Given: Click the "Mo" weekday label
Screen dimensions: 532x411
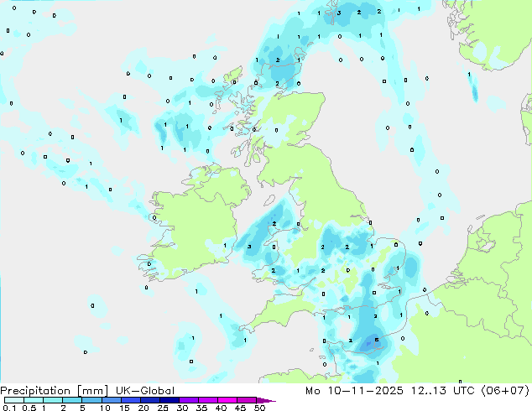Looking at the screenshot, I should [313, 391].
